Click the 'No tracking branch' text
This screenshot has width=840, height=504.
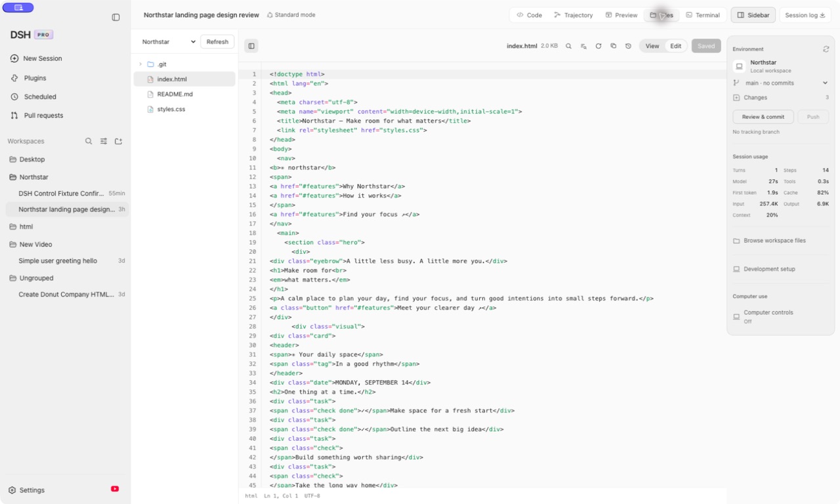756,132
